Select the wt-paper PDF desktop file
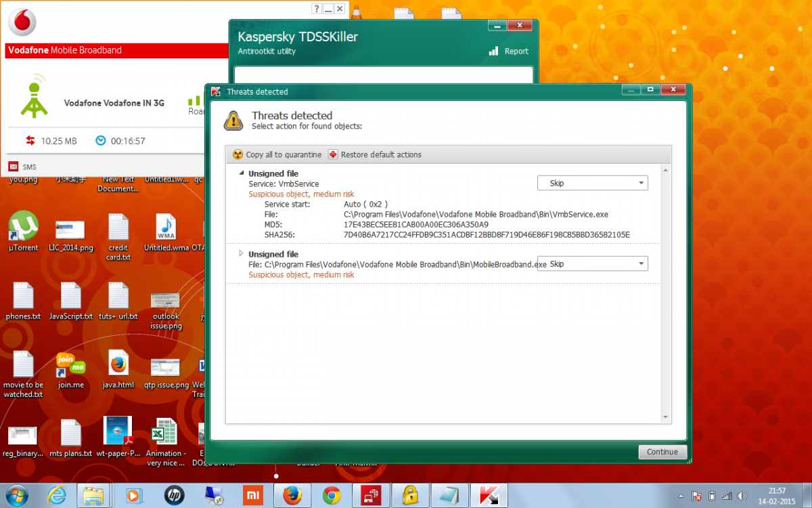The height and width of the screenshot is (508, 812). (x=118, y=438)
